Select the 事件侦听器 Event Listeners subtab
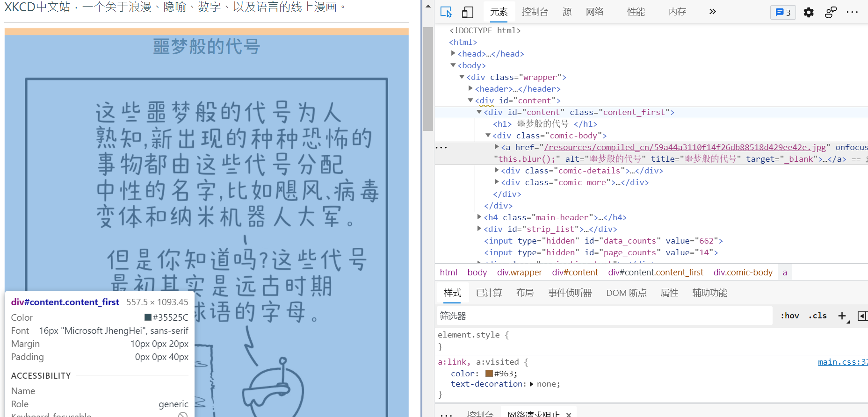The image size is (868, 417). click(570, 293)
